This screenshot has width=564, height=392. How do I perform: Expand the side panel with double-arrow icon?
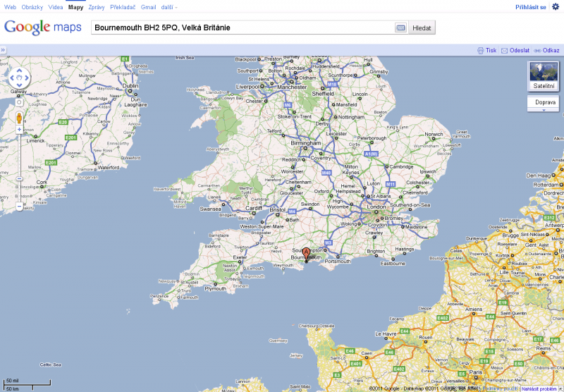click(x=3, y=50)
